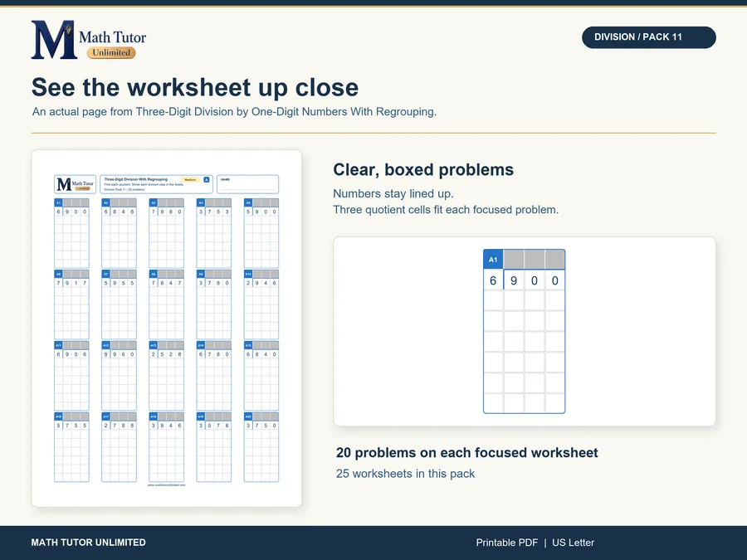Select problem A16 showing 5 into 755
747x560 pixels.
coord(71,447)
